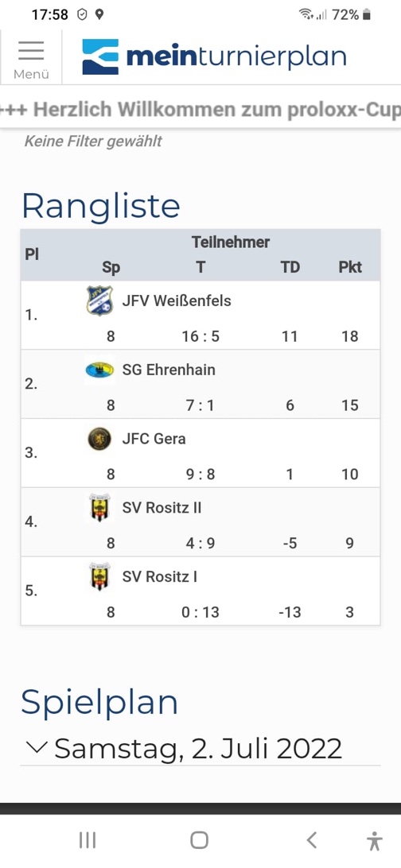Image resolution: width=401 pixels, height=868 pixels.
Task: Tap the meinturnierplan logo
Action: 214,57
